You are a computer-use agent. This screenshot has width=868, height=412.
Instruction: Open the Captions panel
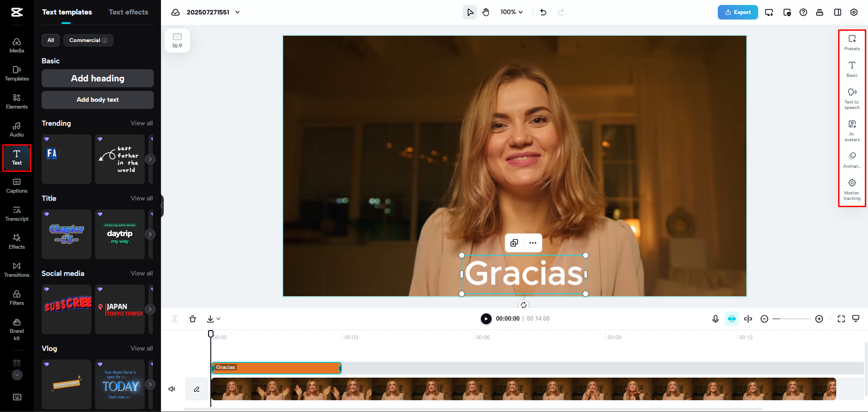coord(17,185)
